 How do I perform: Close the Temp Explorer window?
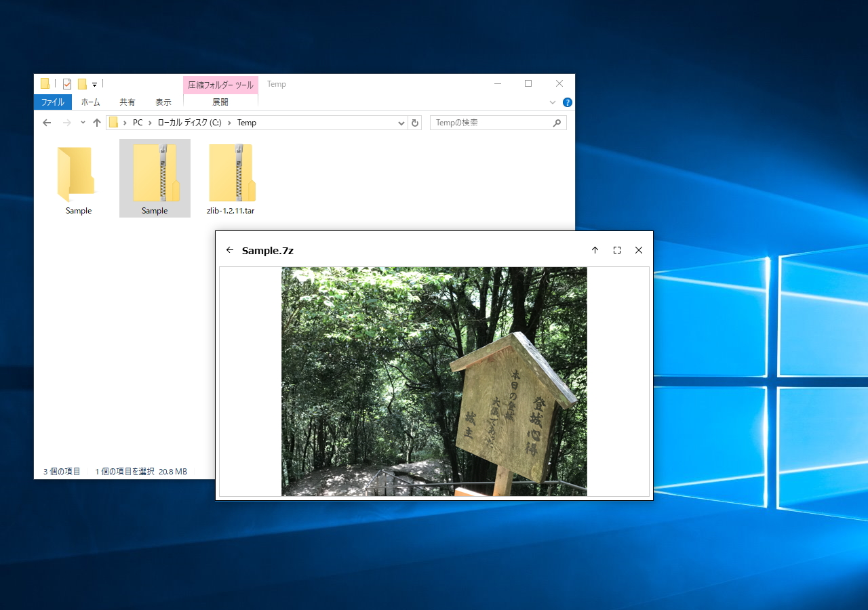tap(559, 84)
